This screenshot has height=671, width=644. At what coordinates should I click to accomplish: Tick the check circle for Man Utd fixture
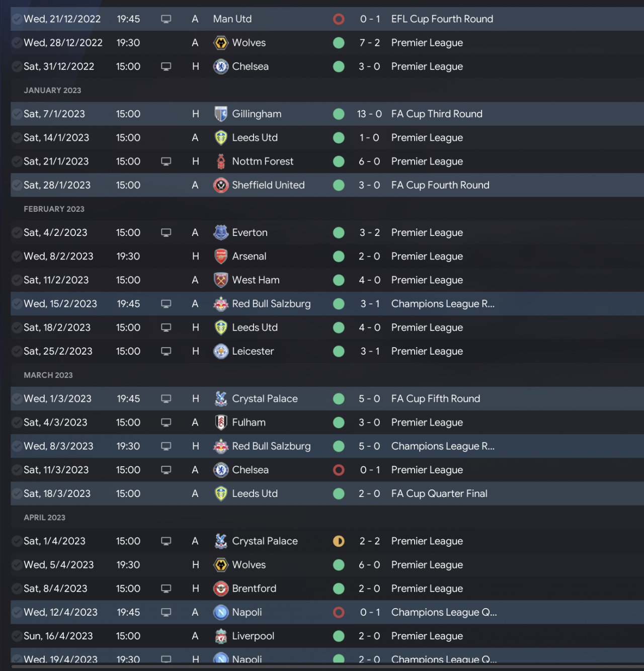click(17, 19)
